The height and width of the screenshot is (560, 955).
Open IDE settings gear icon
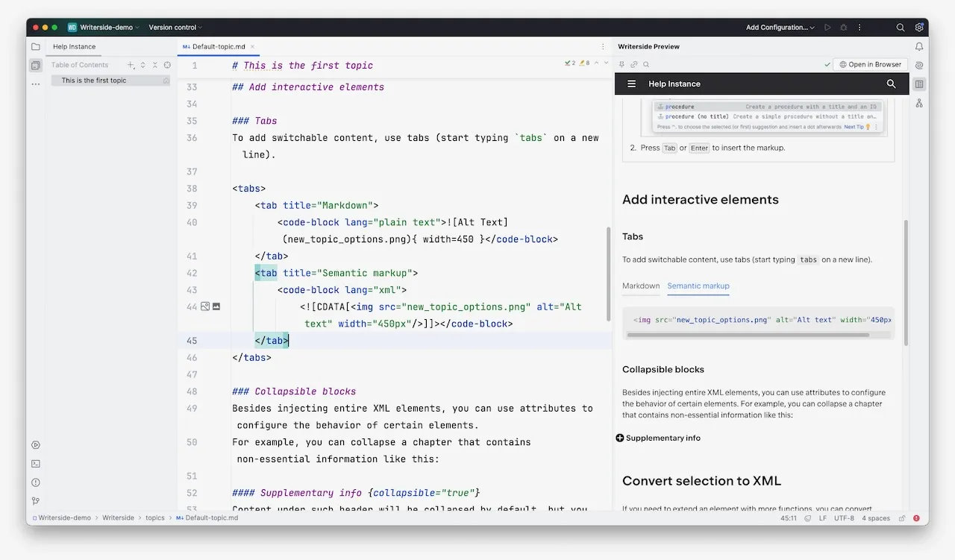point(918,28)
